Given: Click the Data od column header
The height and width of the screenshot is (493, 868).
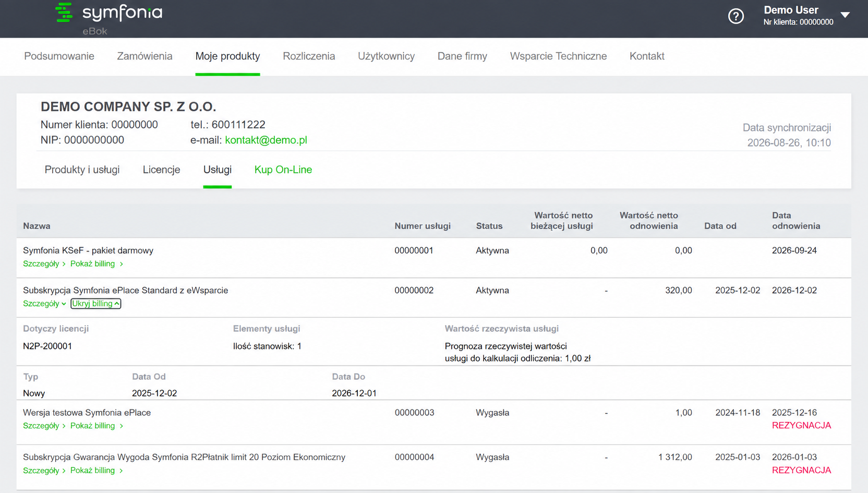Looking at the screenshot, I should pyautogui.click(x=720, y=226).
